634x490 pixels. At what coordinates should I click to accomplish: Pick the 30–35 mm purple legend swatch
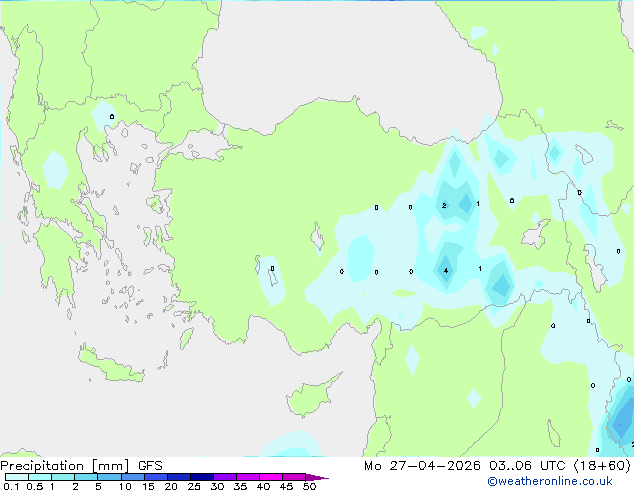[x=224, y=477]
